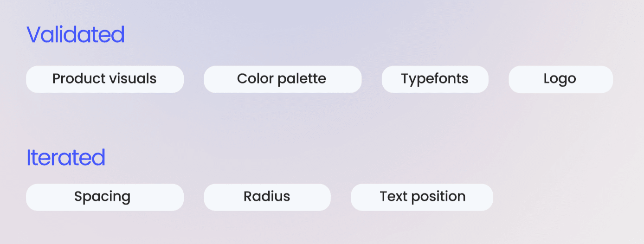
Task: Select Radius in the Iterated row
Action: click(x=267, y=197)
